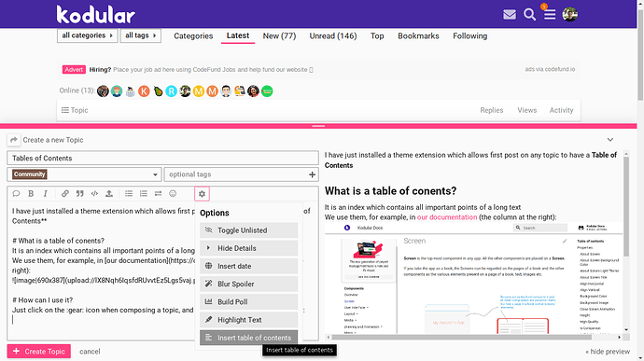Switch to New (77) tab
The image size is (644, 361).
pyautogui.click(x=279, y=36)
